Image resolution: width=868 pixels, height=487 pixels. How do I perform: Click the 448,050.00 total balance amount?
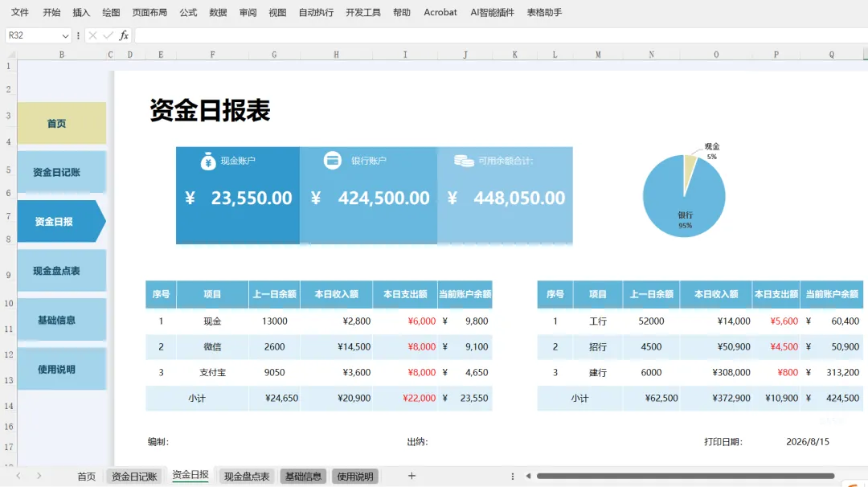(x=519, y=198)
